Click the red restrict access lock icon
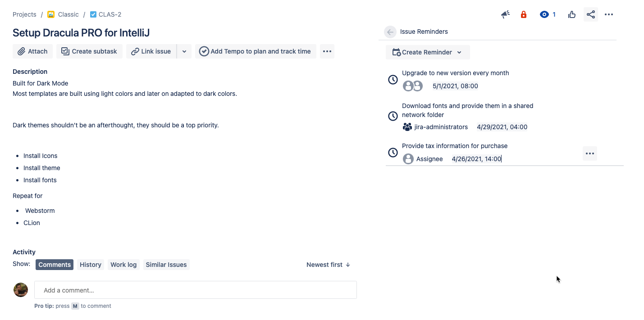Screen dimensions: 644x320 pos(523,14)
